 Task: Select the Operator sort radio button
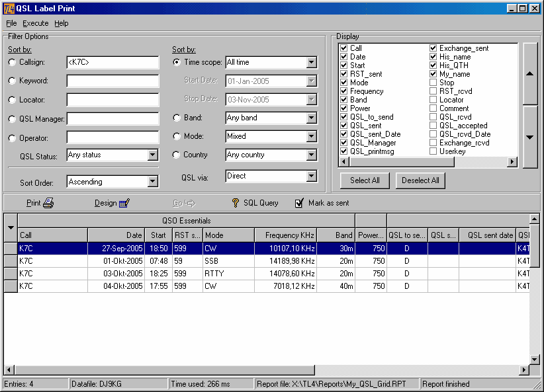12,138
